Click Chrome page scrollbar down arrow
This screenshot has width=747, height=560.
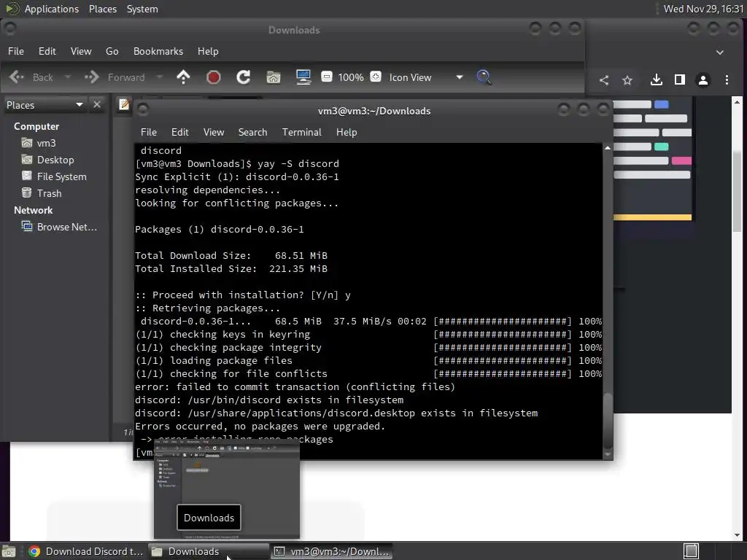click(x=737, y=534)
